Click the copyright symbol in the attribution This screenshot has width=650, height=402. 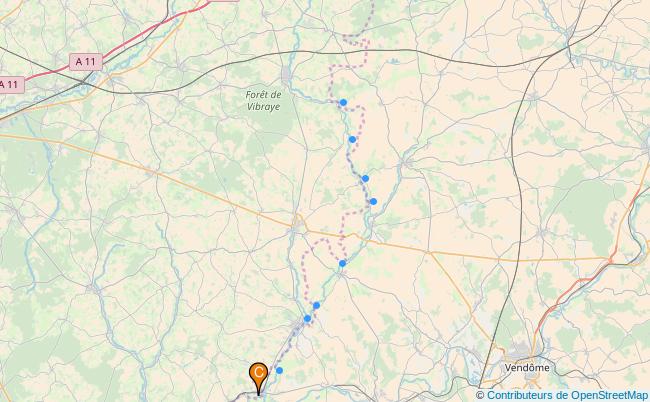[x=480, y=395]
